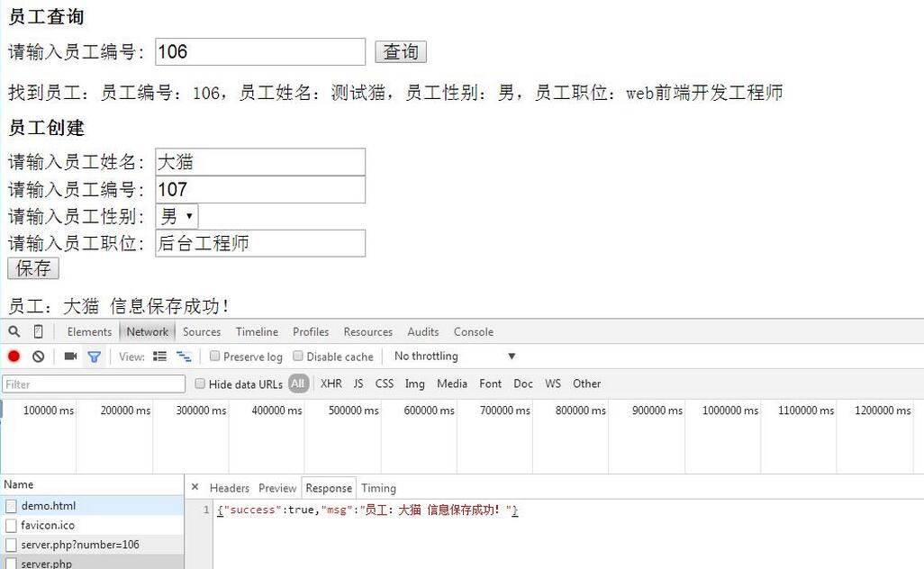Viewport: 924px width, 569px height.
Task: Open the Preview tab of the request
Action: point(277,488)
